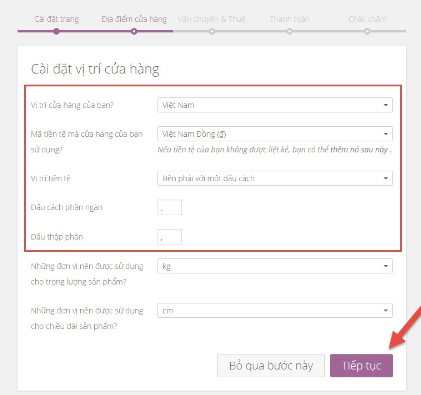This screenshot has width=421, height=395.
Task: Open the store location country dropdown
Action: (x=275, y=105)
